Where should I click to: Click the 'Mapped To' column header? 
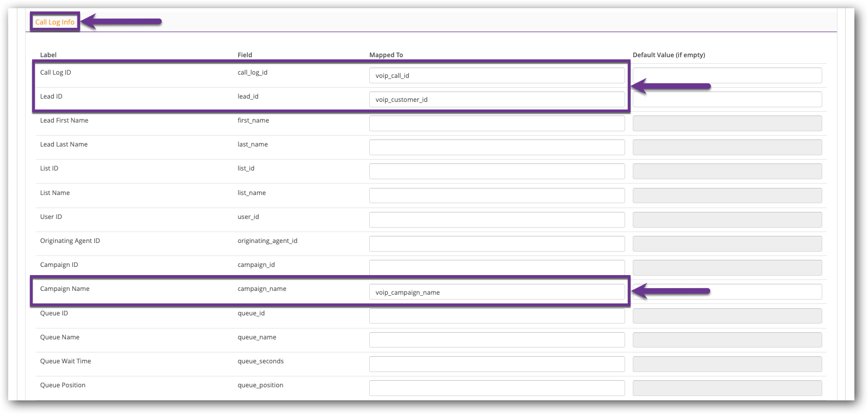[x=386, y=55]
